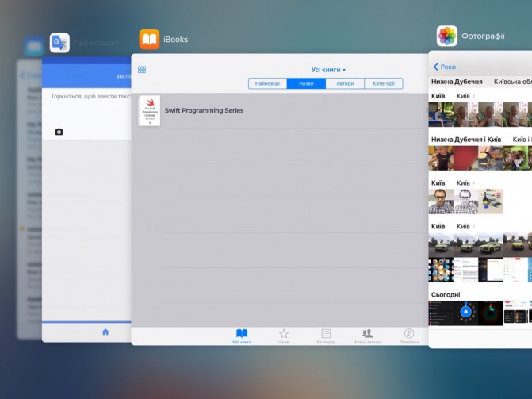Open the Photos app icon

point(447,36)
